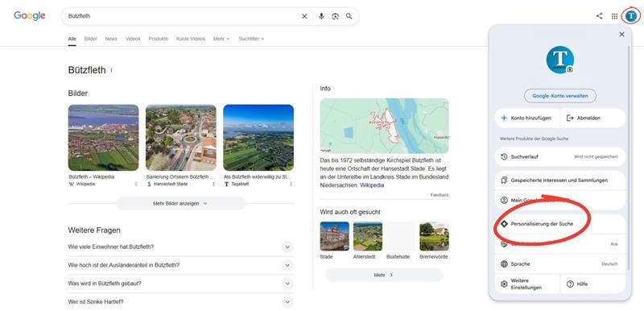Open the three-dot menu beside Bützfleth heading
The height and width of the screenshot is (311, 644).
[x=111, y=70]
